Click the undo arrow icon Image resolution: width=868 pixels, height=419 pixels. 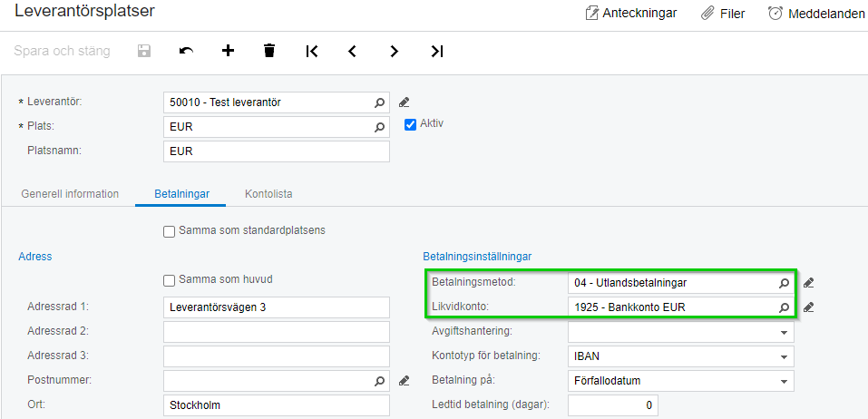click(x=186, y=51)
